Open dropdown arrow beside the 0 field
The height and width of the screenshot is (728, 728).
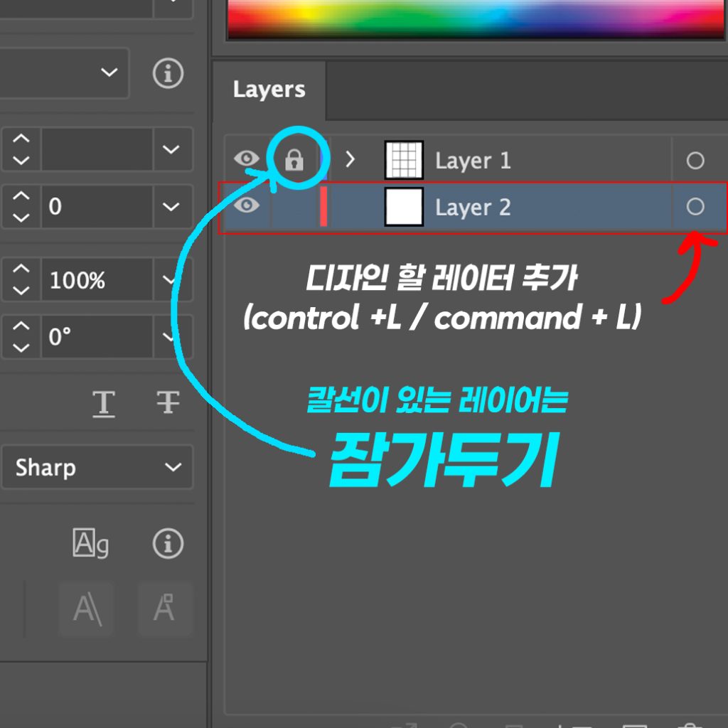(172, 207)
